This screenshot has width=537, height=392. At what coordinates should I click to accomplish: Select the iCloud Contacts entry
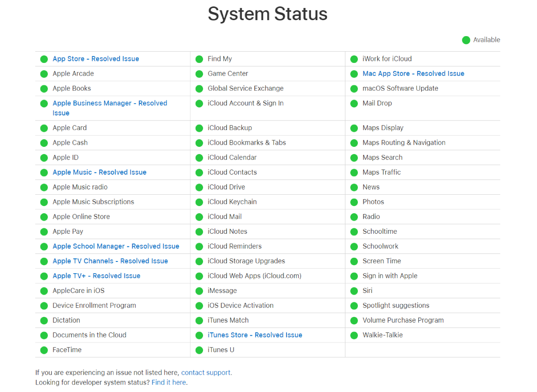[232, 172]
